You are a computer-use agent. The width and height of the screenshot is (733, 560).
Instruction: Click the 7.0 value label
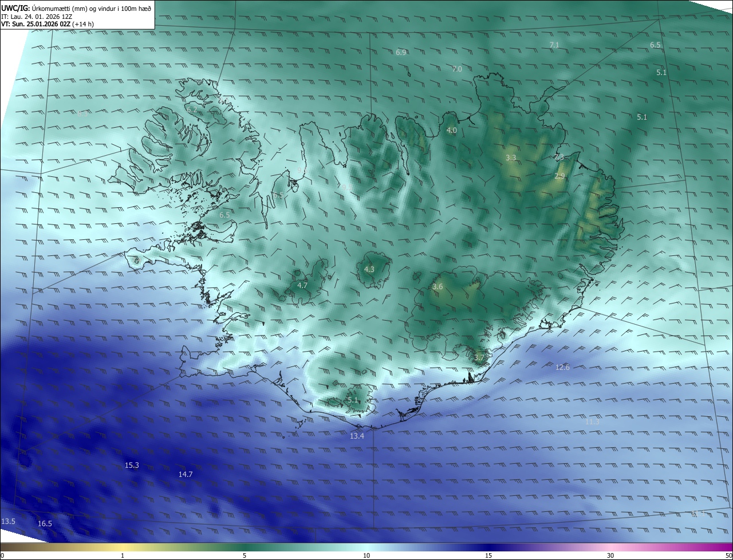click(x=456, y=69)
